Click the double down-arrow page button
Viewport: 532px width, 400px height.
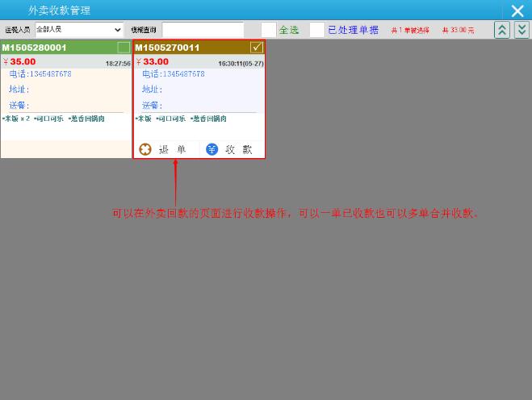point(522,30)
